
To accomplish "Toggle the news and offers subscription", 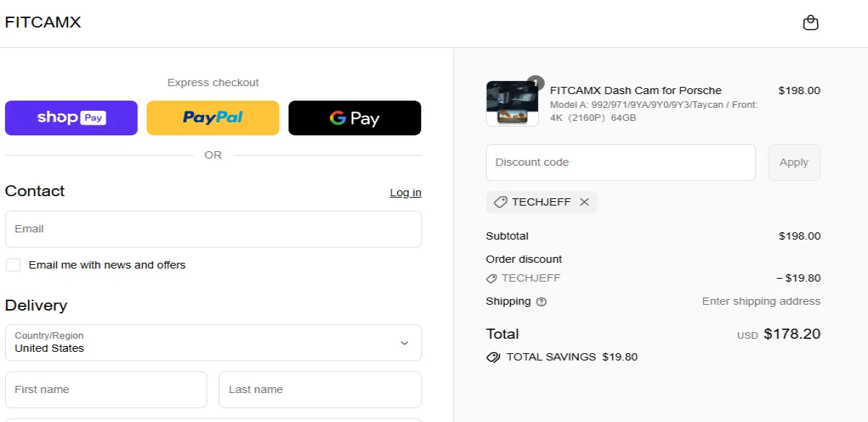I will (x=13, y=264).
